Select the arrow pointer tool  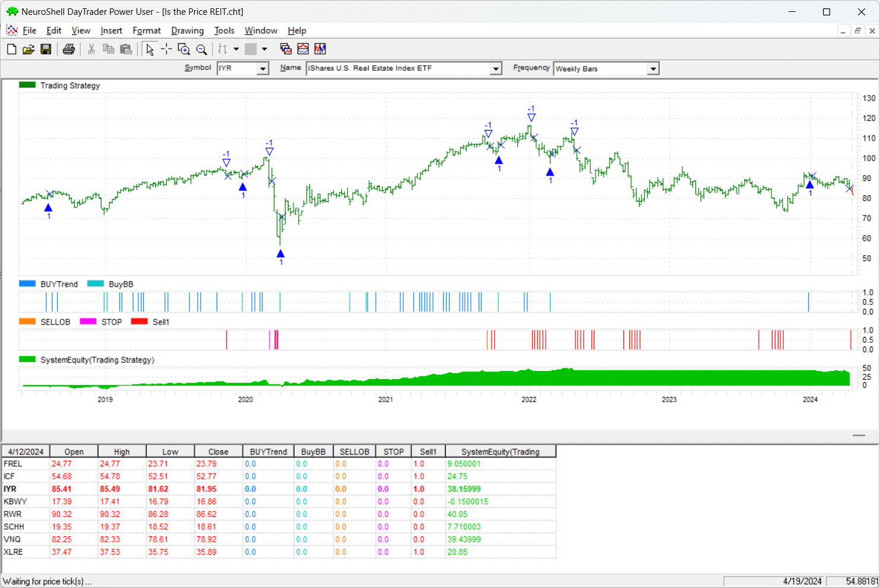(x=150, y=49)
